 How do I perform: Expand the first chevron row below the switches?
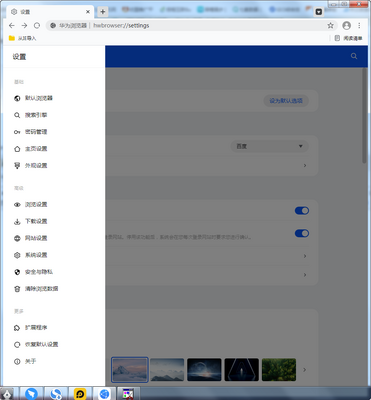[305, 256]
